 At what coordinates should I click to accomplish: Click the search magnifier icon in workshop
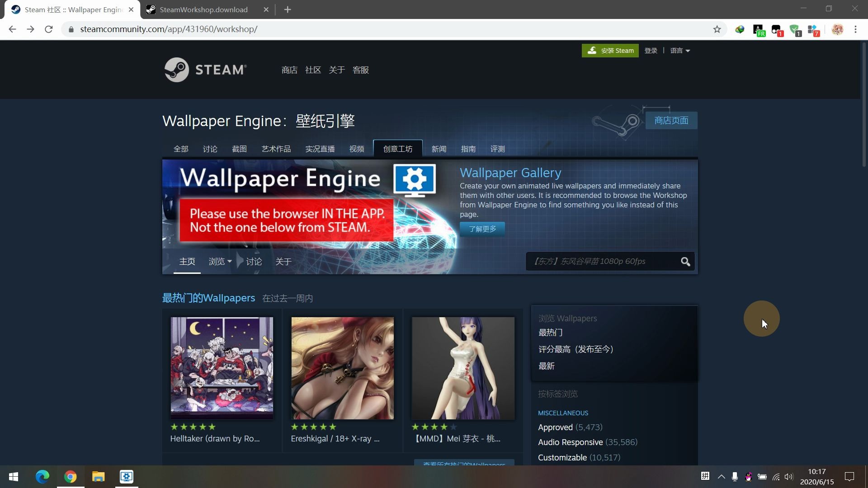pos(685,262)
